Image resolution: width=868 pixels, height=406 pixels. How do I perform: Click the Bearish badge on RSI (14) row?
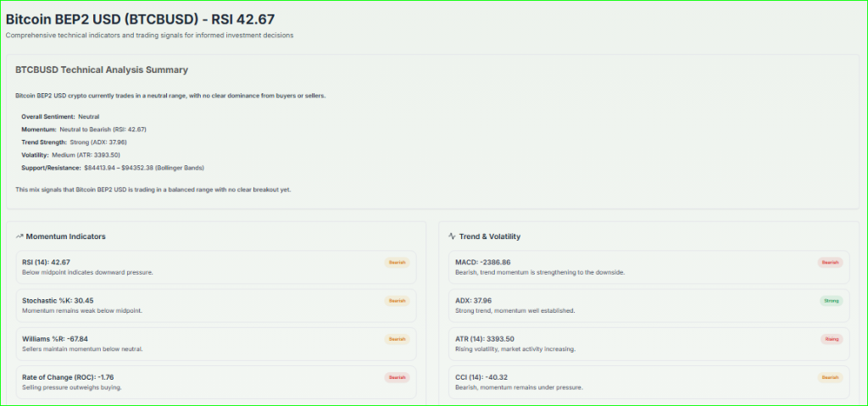397,263
